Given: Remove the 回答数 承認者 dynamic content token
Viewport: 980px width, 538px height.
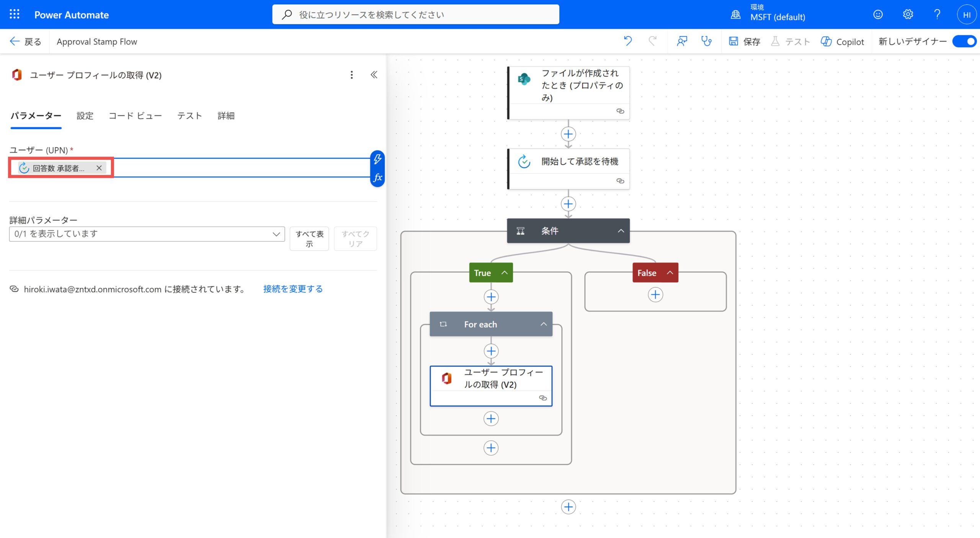Looking at the screenshot, I should (99, 168).
